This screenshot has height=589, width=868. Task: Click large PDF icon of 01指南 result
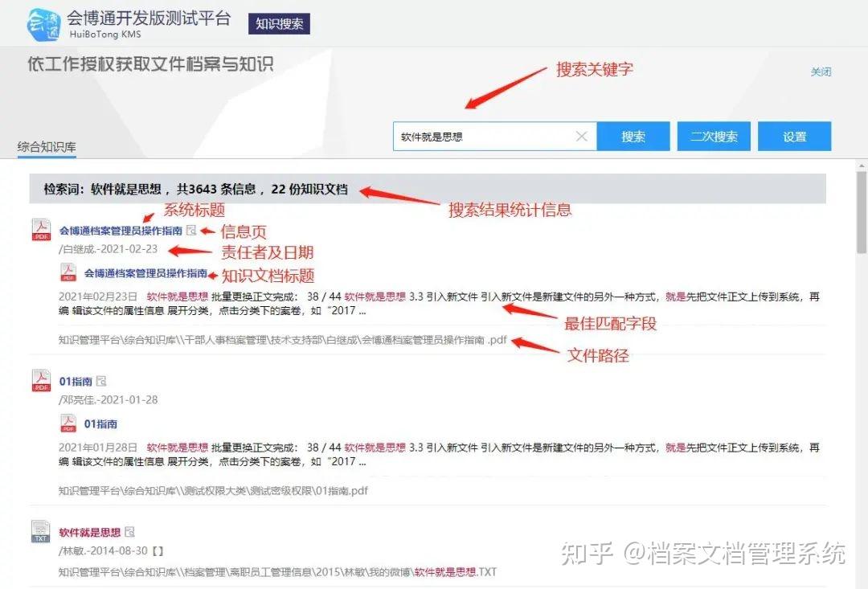pyautogui.click(x=42, y=380)
